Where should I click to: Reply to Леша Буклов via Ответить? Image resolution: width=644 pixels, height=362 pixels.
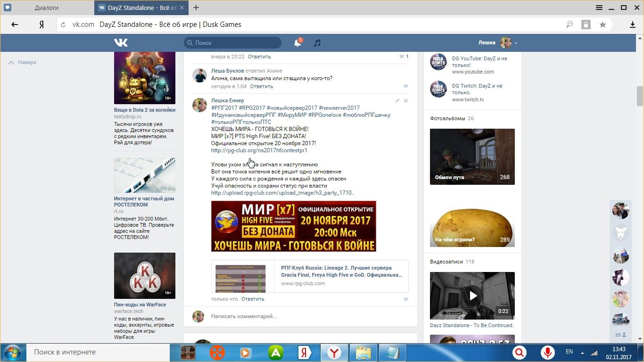[x=262, y=86]
